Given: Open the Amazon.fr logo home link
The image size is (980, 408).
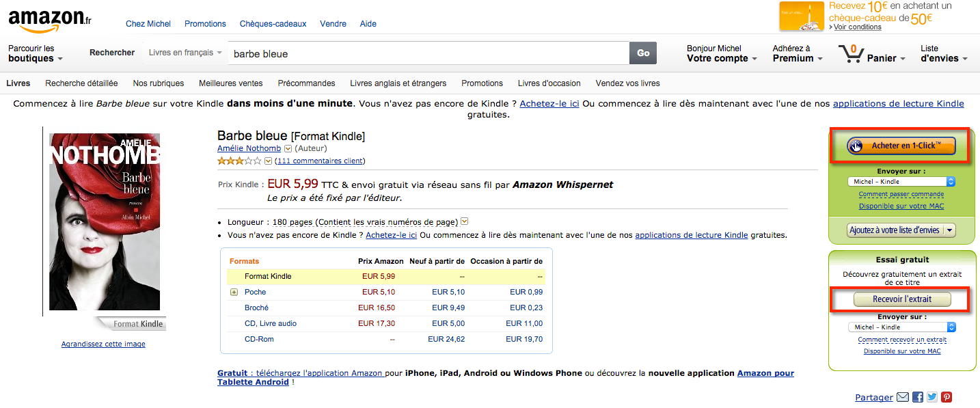Looking at the screenshot, I should tap(50, 21).
